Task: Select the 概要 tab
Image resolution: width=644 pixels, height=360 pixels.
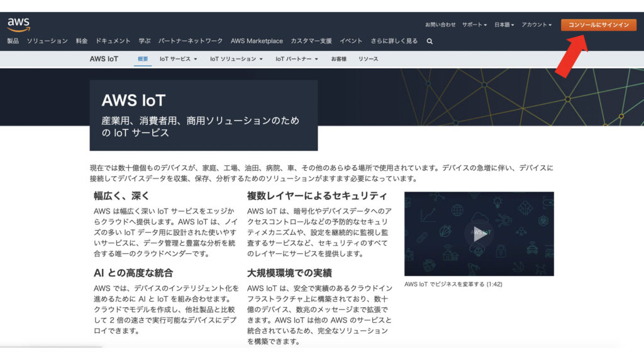Action: tap(143, 59)
